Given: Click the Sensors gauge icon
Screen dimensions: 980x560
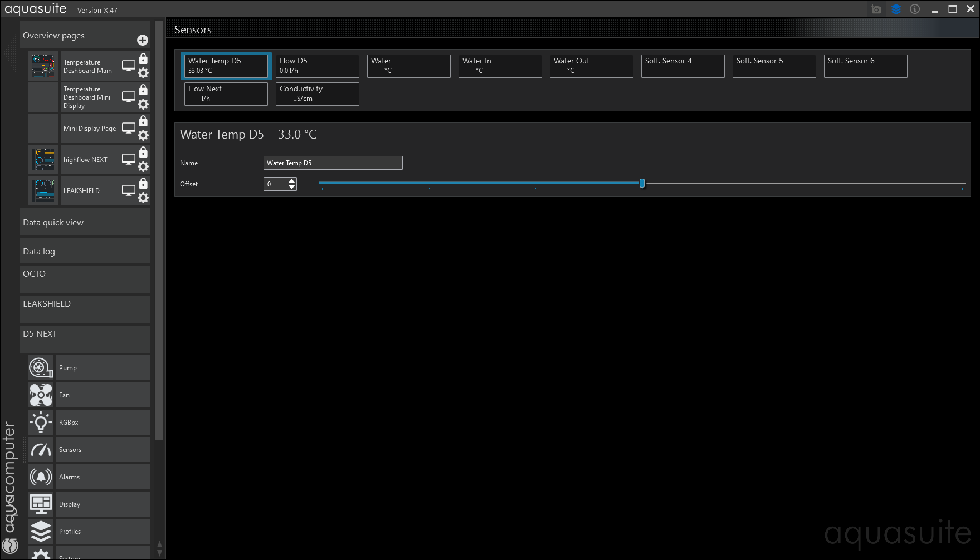Looking at the screenshot, I should coord(41,450).
